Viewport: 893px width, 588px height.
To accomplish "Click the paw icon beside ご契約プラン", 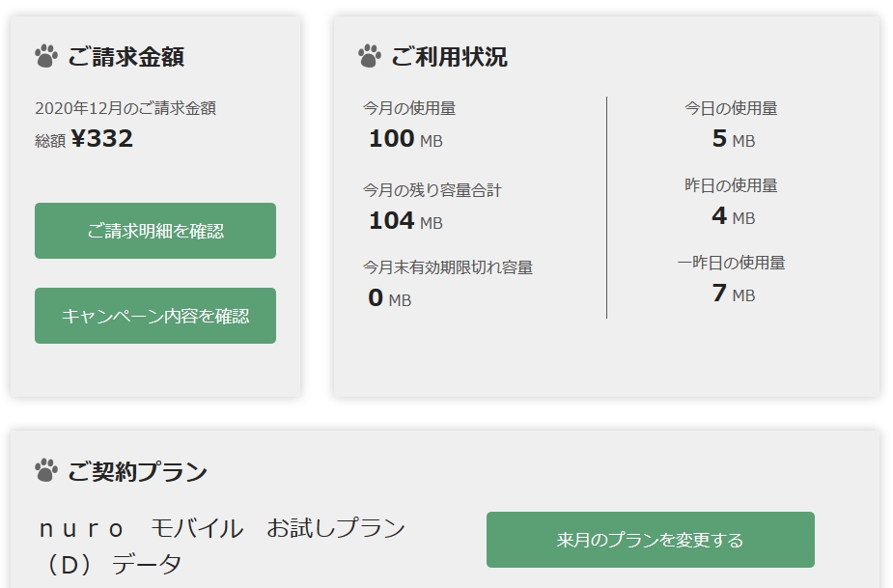I will 46,471.
